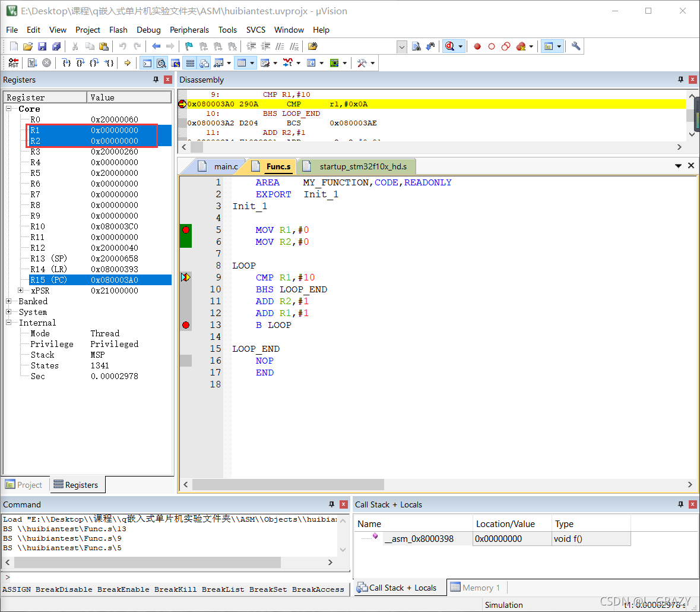Open the Debug menu
700x612 pixels.
coord(148,30)
